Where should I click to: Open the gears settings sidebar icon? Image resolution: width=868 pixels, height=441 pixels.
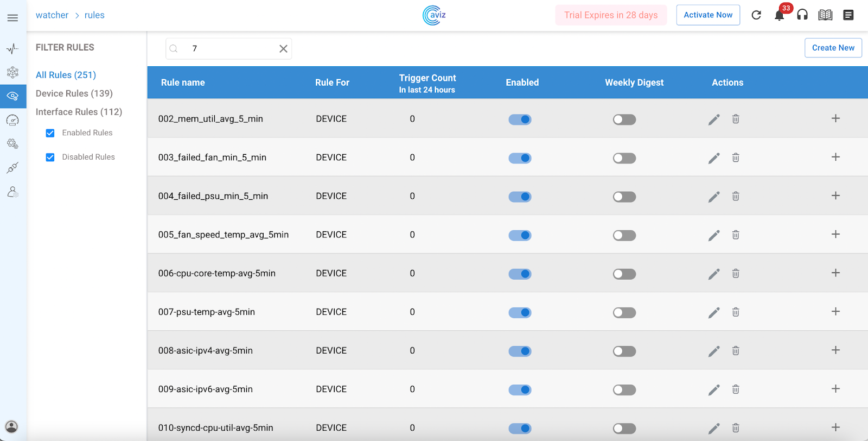12,144
